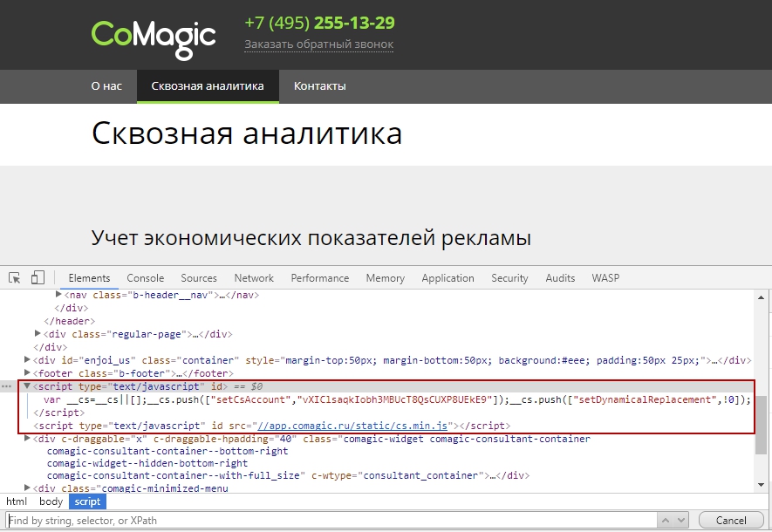
Task: Collapse the selected script text/javascript node
Action: (27, 386)
